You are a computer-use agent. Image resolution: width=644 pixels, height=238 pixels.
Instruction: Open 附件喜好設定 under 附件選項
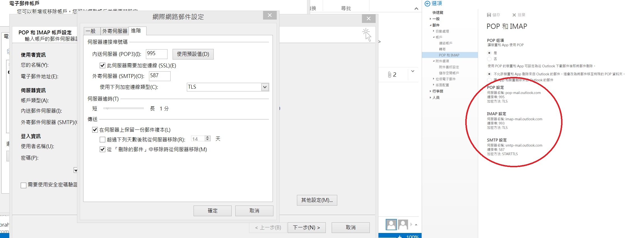tap(449, 67)
